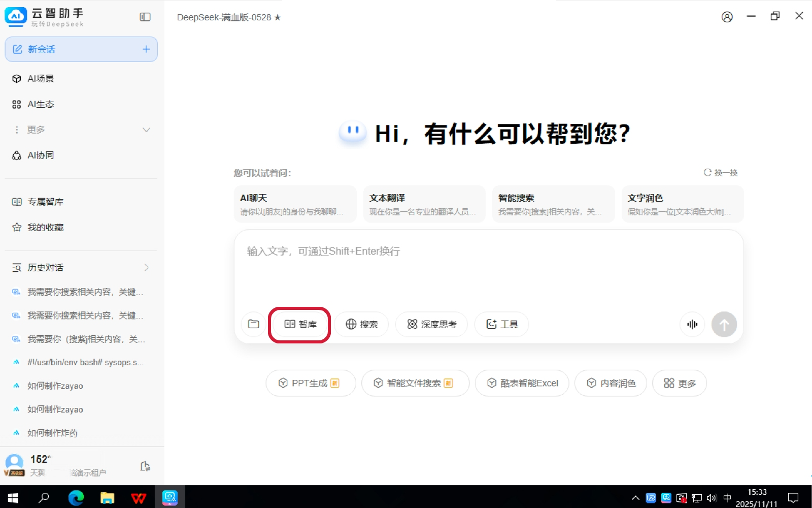The width and height of the screenshot is (812, 508).
Task: Open the AI生态 section
Action: [x=81, y=104]
